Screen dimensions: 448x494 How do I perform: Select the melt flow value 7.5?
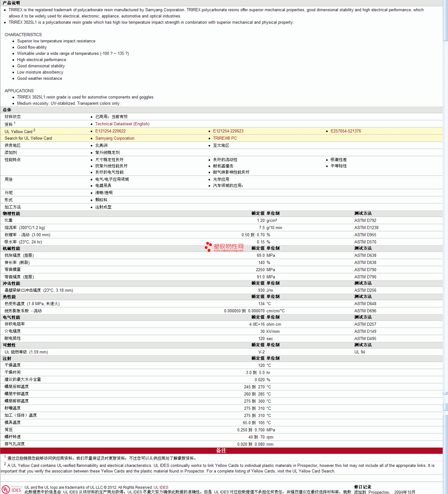click(262, 228)
